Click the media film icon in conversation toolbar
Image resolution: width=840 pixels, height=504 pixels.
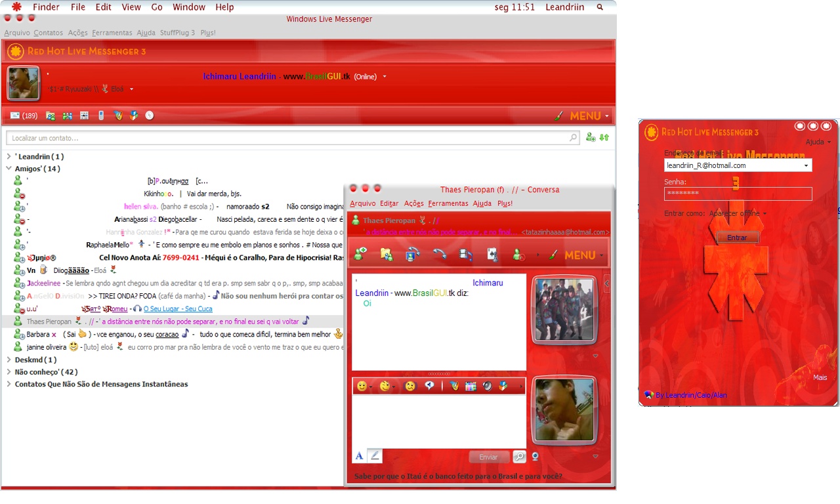[x=465, y=255]
